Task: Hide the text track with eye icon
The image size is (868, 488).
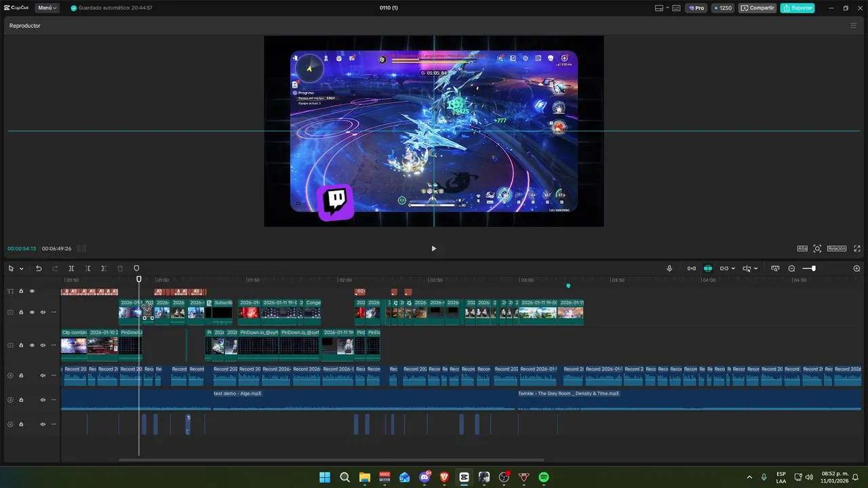Action: tap(32, 291)
